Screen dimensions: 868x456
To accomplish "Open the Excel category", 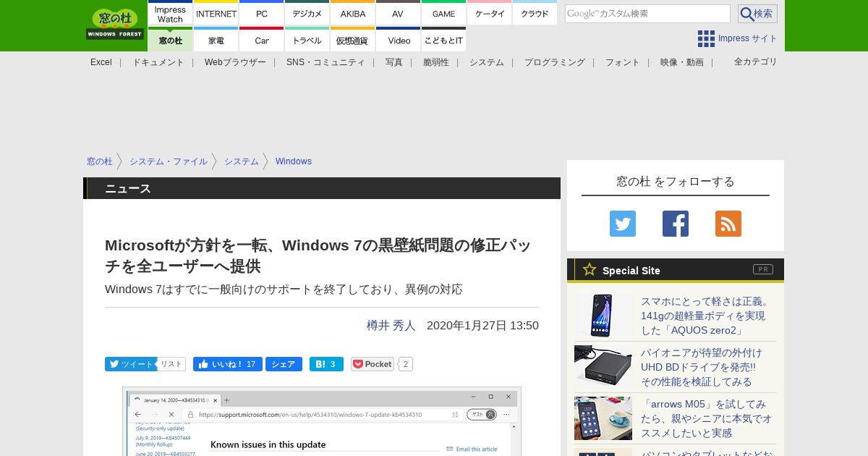I will (x=101, y=62).
